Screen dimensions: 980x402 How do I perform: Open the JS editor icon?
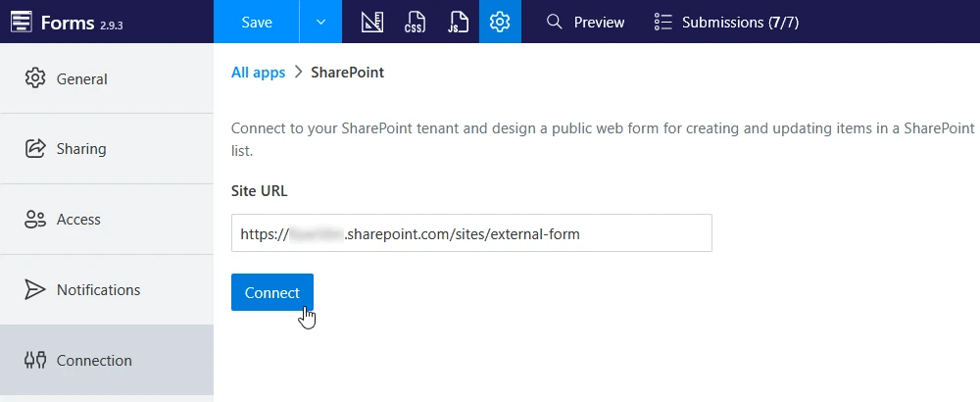[458, 22]
